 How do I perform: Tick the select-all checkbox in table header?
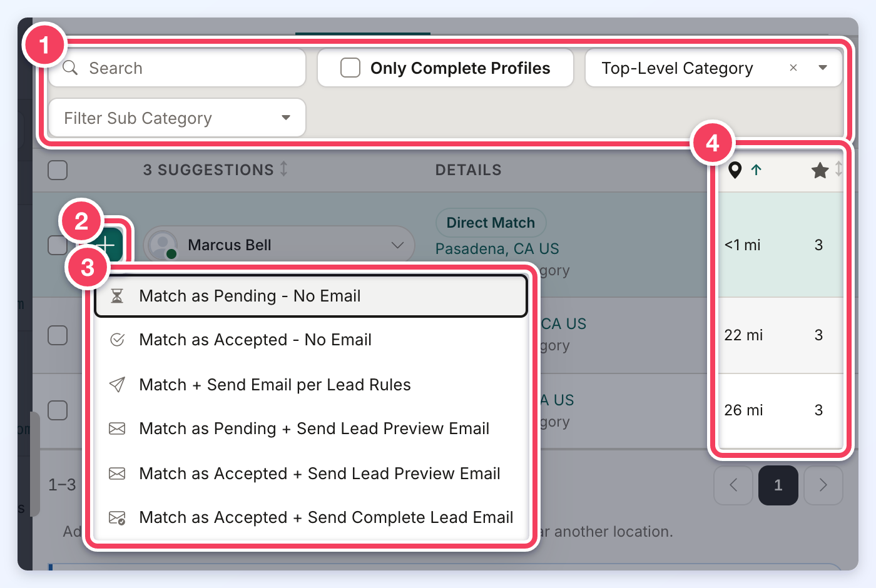pyautogui.click(x=58, y=170)
